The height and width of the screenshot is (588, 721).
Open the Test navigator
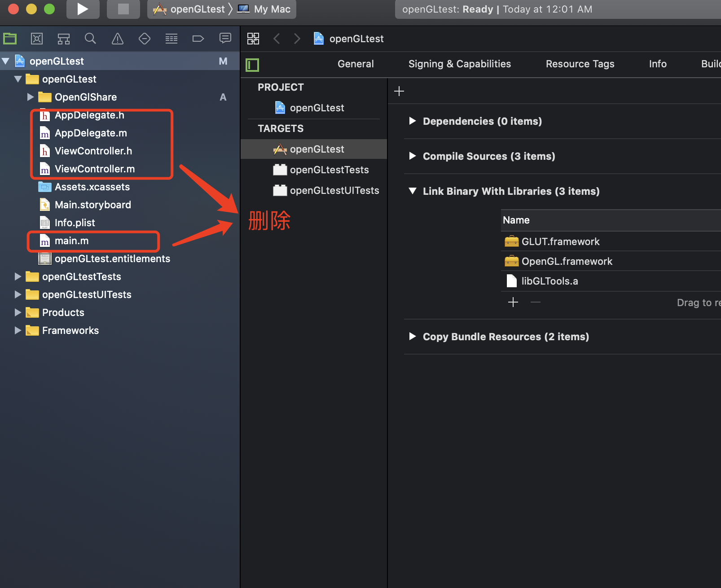click(x=145, y=39)
